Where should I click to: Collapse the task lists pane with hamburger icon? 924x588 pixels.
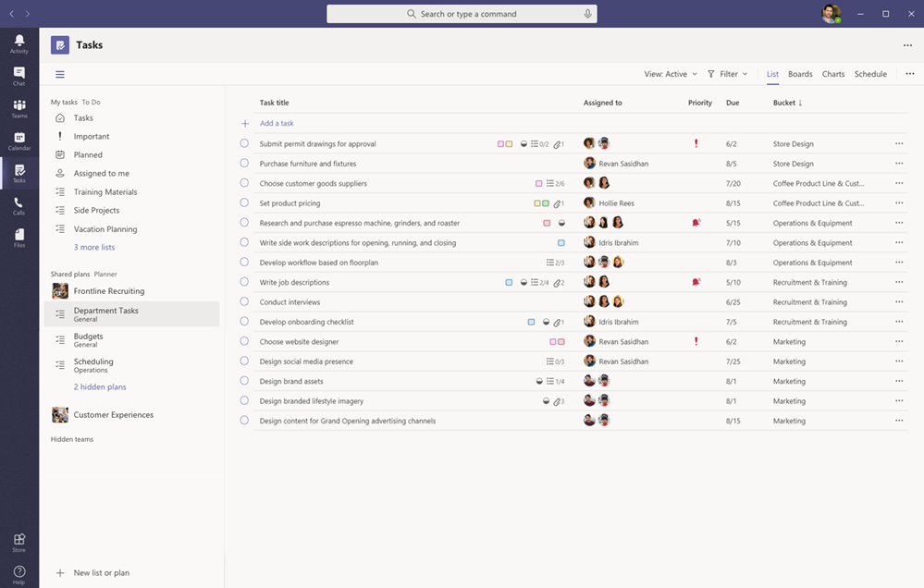click(60, 74)
